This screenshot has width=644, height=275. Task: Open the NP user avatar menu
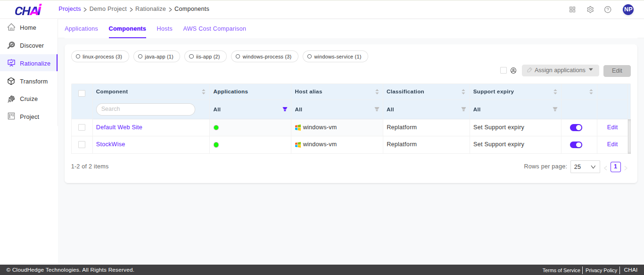pos(628,9)
